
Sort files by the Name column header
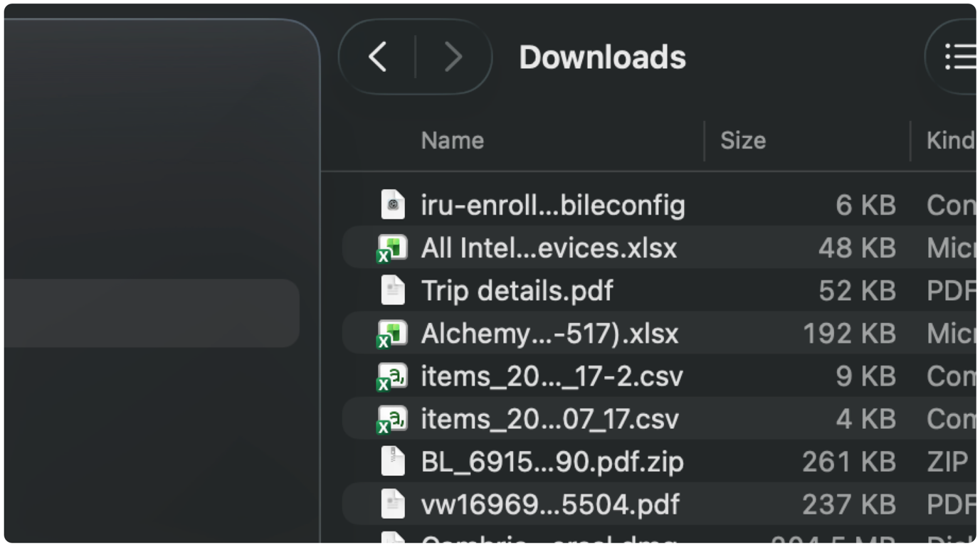tap(453, 141)
